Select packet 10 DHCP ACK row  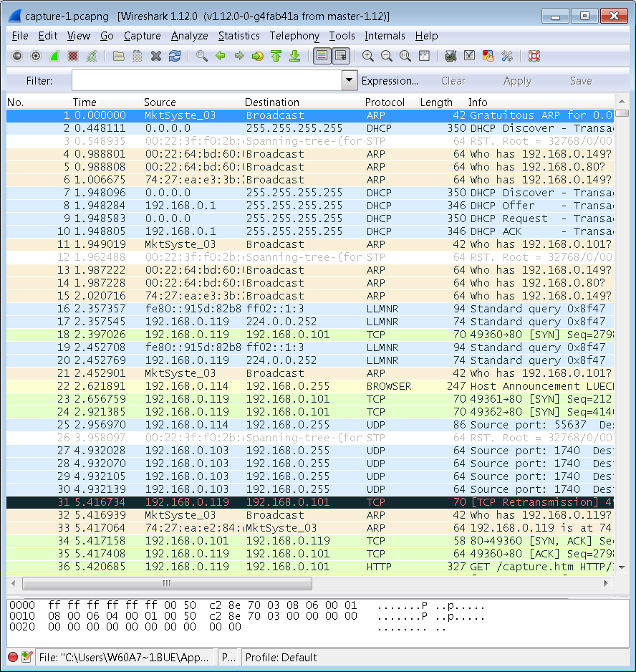(310, 231)
